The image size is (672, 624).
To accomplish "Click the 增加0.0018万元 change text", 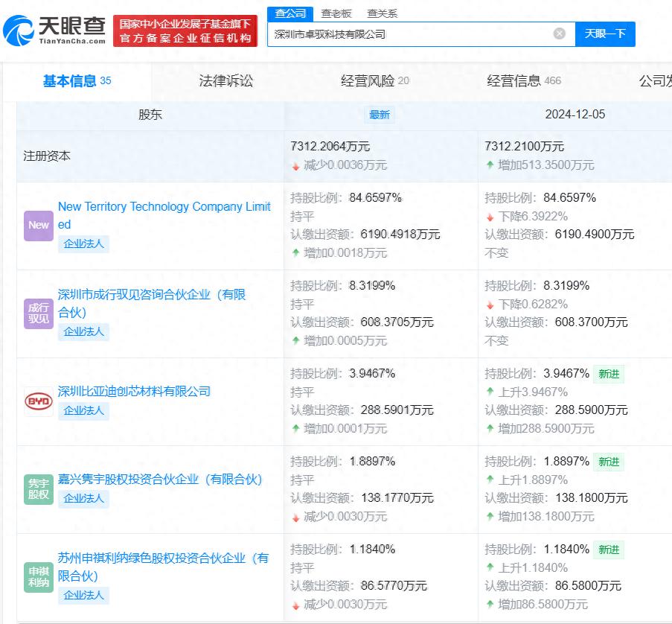I will click(345, 253).
